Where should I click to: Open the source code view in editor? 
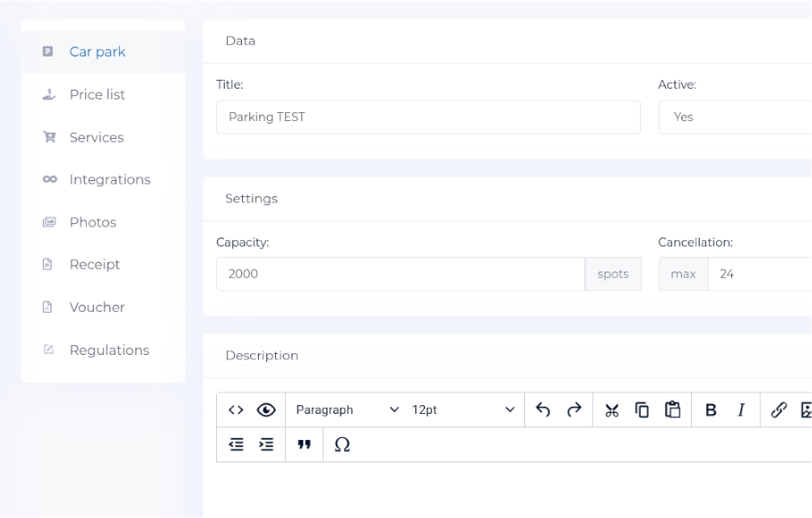click(236, 410)
